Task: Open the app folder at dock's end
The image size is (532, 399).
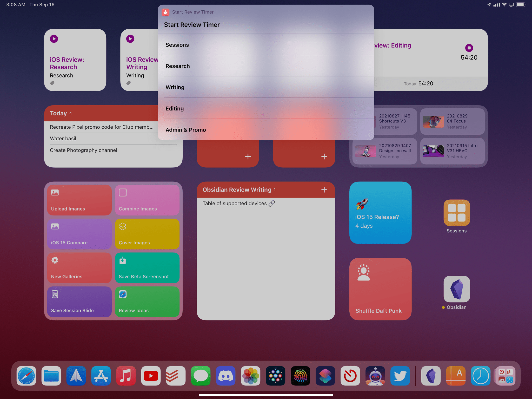Action: (x=506, y=376)
